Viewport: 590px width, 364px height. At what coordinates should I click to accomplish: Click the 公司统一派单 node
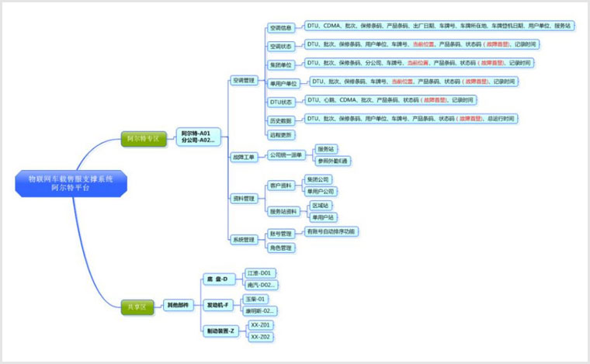click(286, 154)
